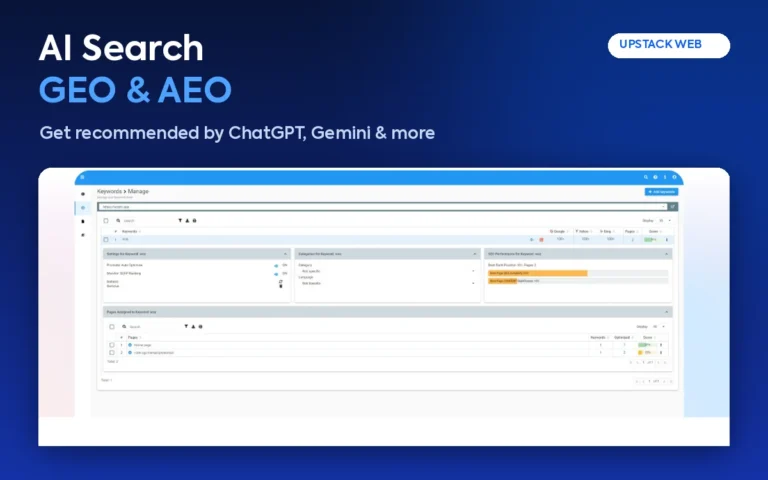Click the refresh icon in the Settings panel
The width and height of the screenshot is (768, 480).
tap(281, 282)
